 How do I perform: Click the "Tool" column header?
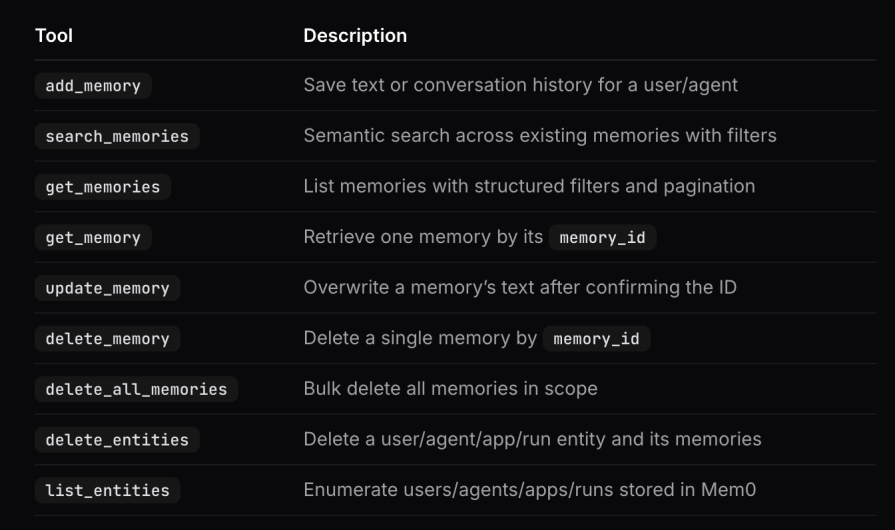(x=54, y=36)
